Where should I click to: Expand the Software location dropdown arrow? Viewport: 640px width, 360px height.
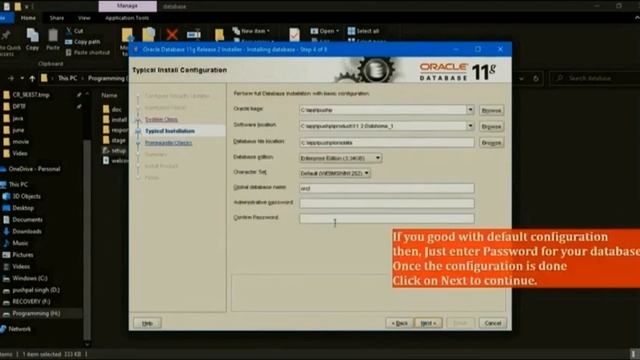coord(470,126)
